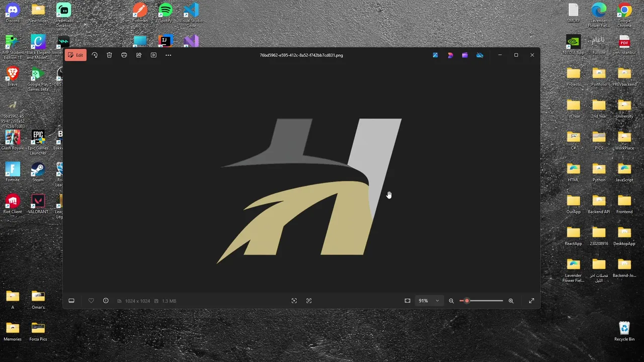This screenshot has width=644, height=362.
Task: Open Designer icon in Photos title bar
Action: coord(450,55)
